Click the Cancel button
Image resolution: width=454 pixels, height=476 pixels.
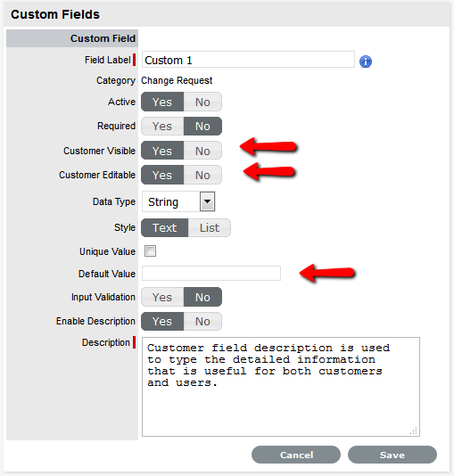[296, 455]
